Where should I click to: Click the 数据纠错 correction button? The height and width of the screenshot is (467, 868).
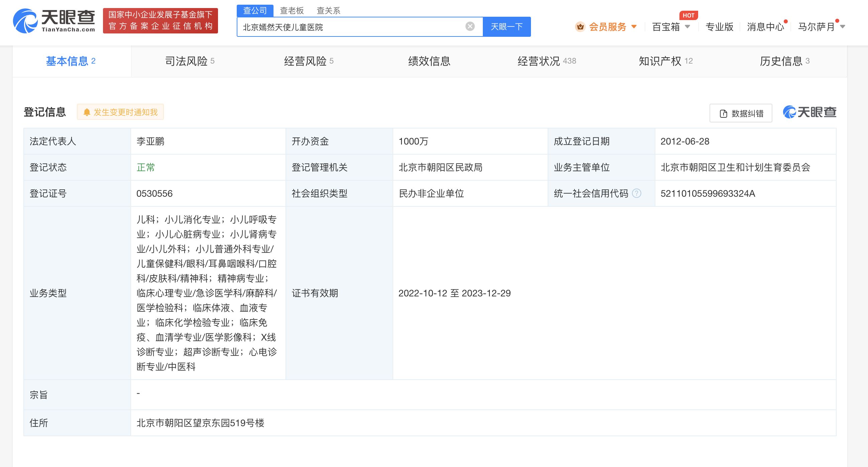pyautogui.click(x=740, y=113)
